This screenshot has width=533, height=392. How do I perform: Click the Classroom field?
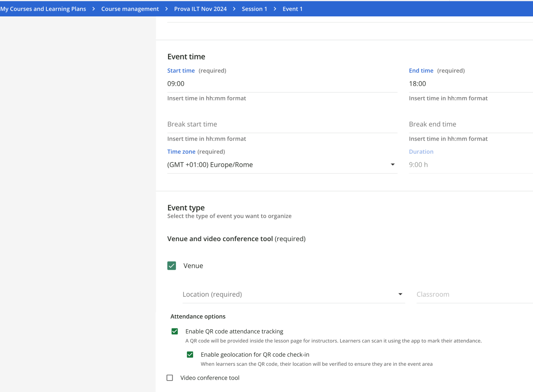point(474,294)
